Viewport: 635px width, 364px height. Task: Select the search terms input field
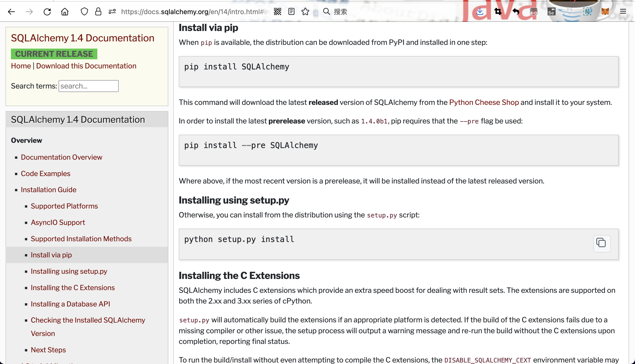pos(89,86)
